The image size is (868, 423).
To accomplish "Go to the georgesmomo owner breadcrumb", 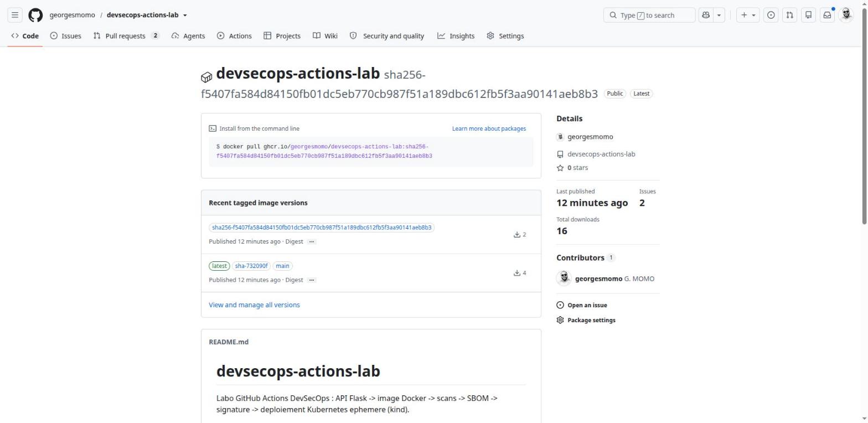I will [x=72, y=15].
